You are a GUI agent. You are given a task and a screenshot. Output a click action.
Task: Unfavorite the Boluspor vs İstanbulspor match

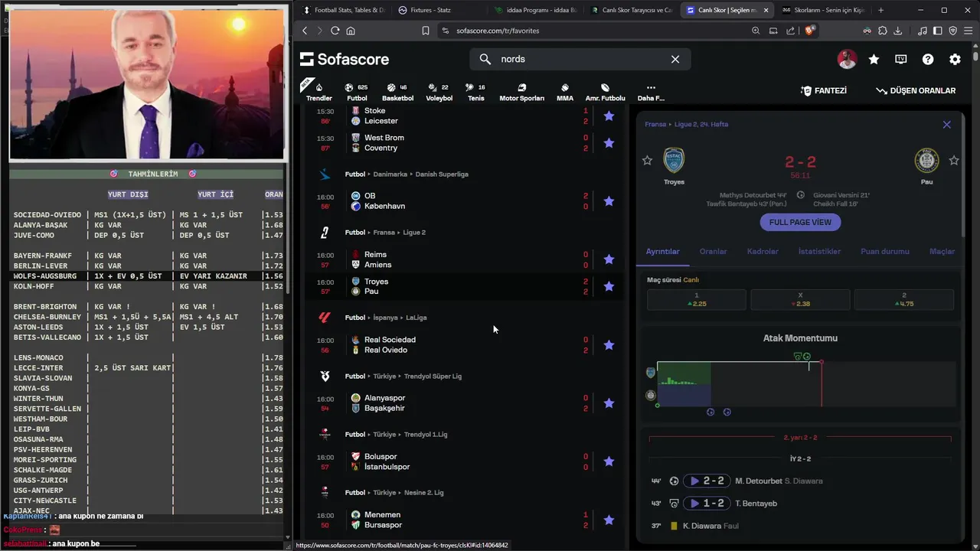(609, 461)
